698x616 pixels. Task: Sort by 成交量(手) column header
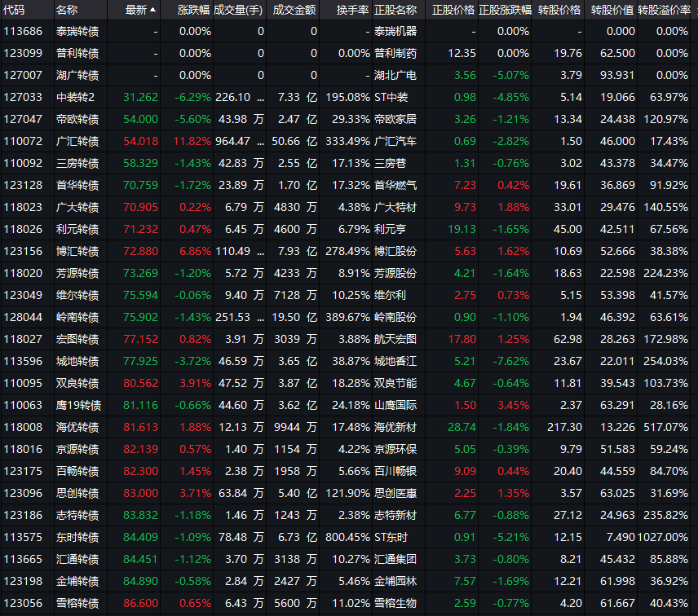pos(238,10)
